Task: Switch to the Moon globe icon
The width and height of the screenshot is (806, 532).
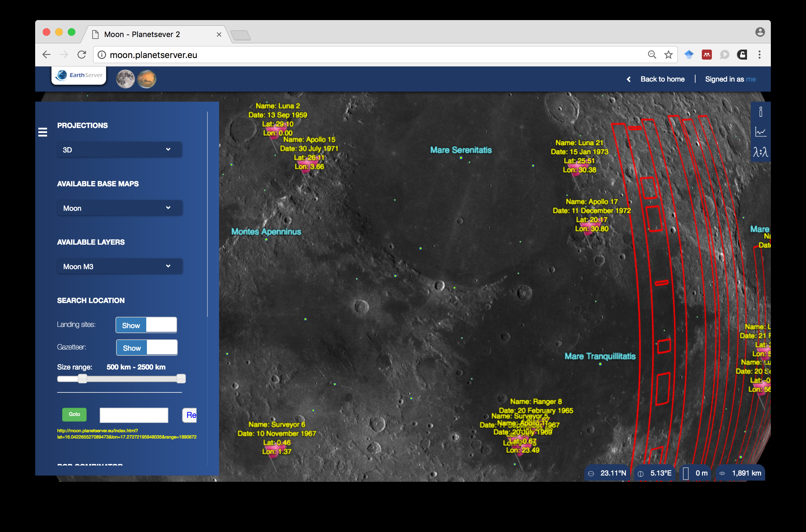Action: [x=125, y=79]
